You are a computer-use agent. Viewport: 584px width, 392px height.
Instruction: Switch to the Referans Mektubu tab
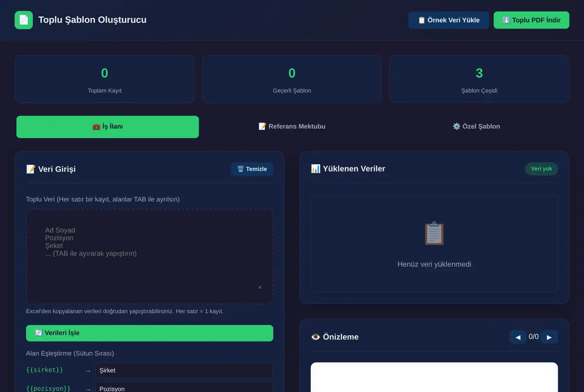pos(292,126)
